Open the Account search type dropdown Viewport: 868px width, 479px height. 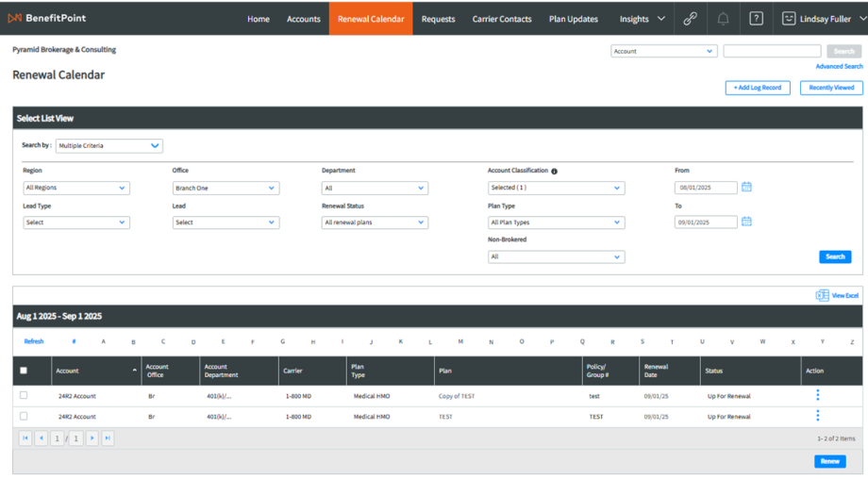(663, 51)
